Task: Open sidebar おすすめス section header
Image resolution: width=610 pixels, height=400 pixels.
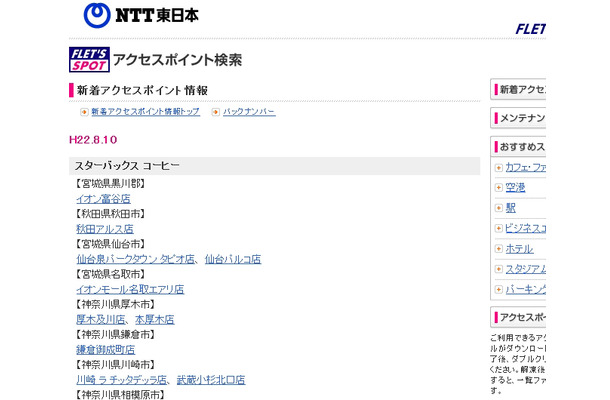Action: pyautogui.click(x=518, y=147)
